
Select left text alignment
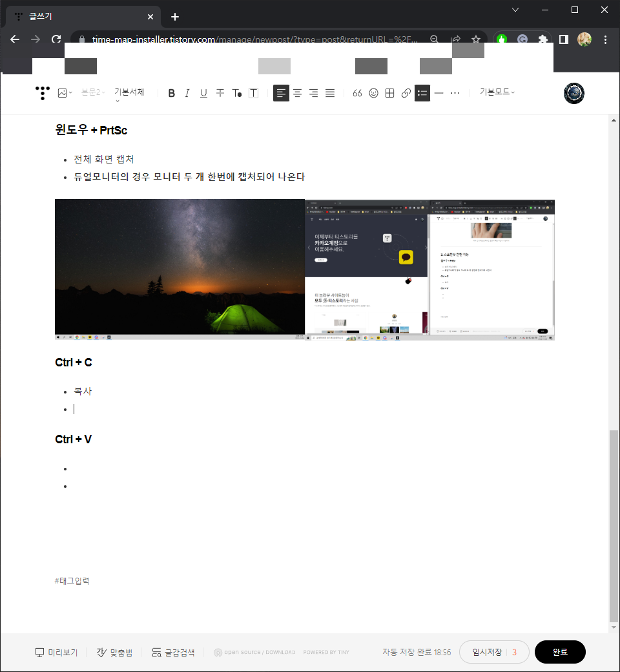[281, 93]
